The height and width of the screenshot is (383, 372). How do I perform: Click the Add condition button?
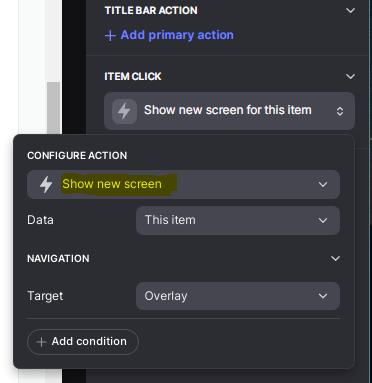click(83, 342)
